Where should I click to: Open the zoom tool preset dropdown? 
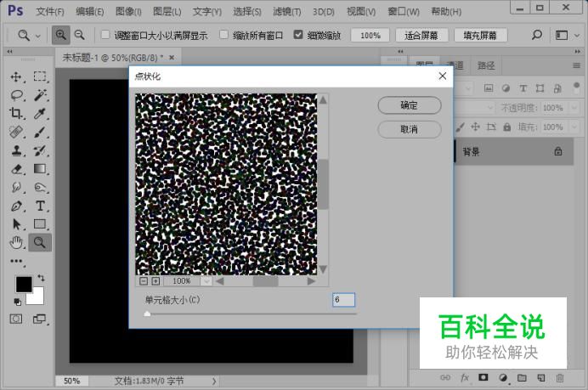click(38, 37)
